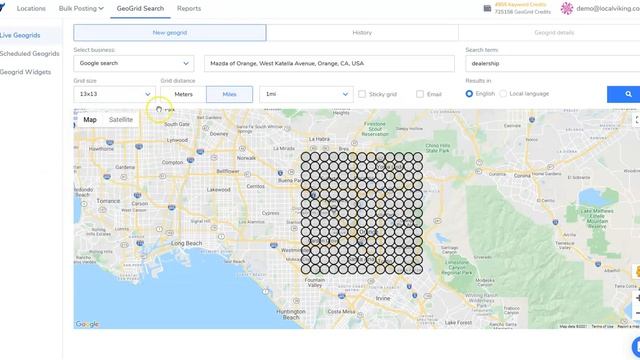640x360 pixels.
Task: Open the 1mi distance dropdown
Action: (307, 94)
